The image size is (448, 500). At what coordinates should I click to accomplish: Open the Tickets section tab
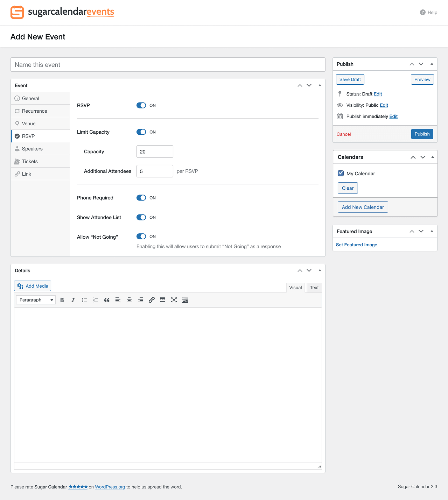[30, 161]
